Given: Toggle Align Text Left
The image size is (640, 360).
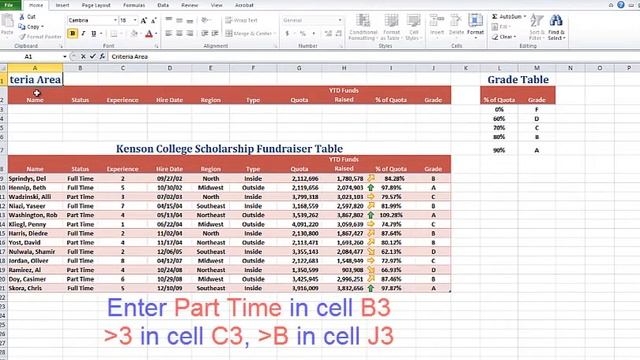Looking at the screenshot, I should 169,33.
